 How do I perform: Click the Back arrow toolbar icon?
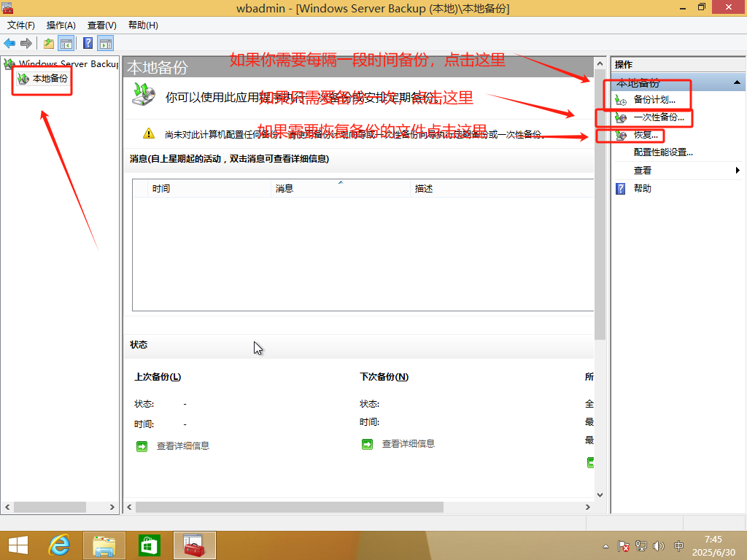(x=9, y=44)
